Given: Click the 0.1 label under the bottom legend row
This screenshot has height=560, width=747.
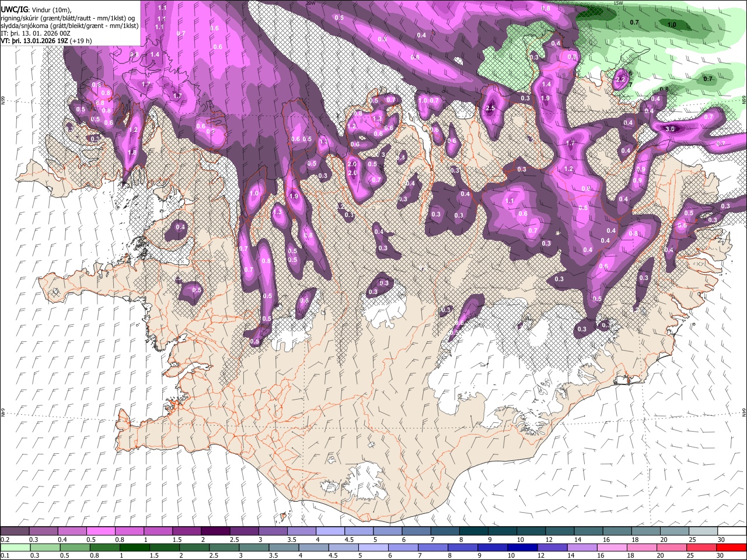Looking at the screenshot, I should pos(5,556).
